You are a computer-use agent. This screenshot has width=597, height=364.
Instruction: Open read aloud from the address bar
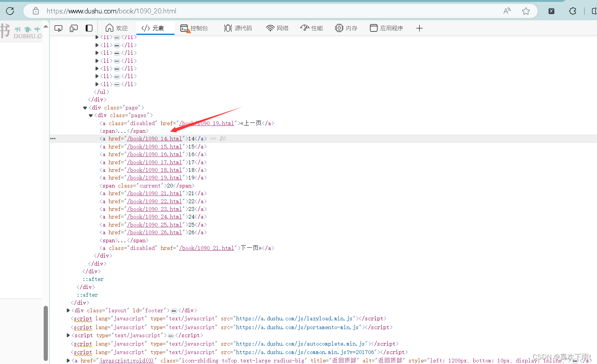point(507,11)
